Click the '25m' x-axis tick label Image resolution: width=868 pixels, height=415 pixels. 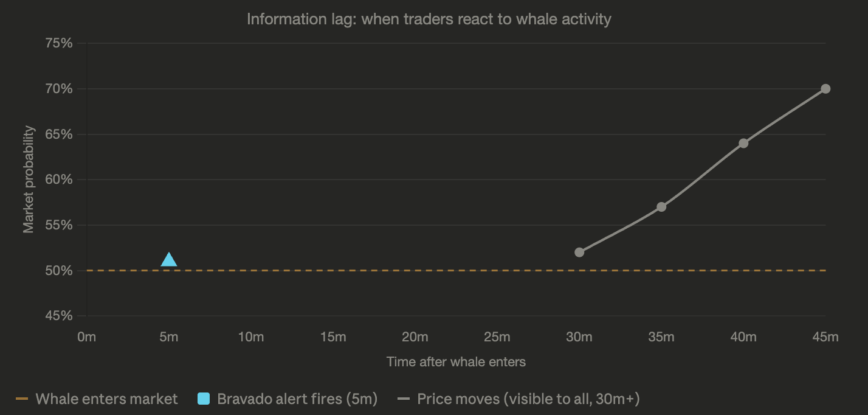click(x=497, y=337)
